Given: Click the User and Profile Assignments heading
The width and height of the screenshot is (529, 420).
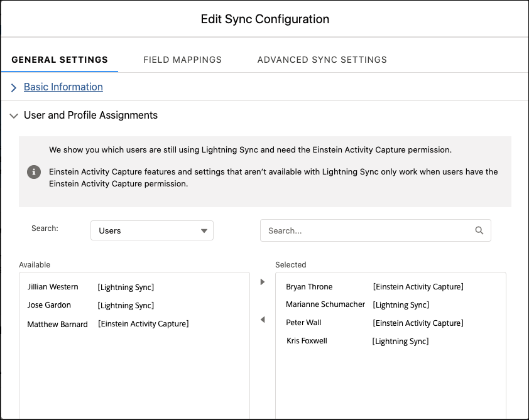Looking at the screenshot, I should click(x=90, y=116).
